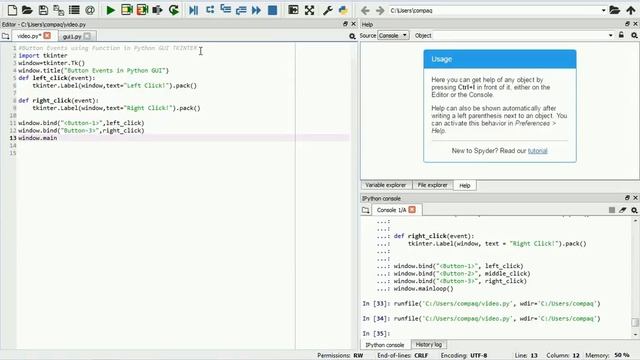Step into function in debugger
Image resolution: width=640 pixels, height=360 pixels.
tap(225, 10)
